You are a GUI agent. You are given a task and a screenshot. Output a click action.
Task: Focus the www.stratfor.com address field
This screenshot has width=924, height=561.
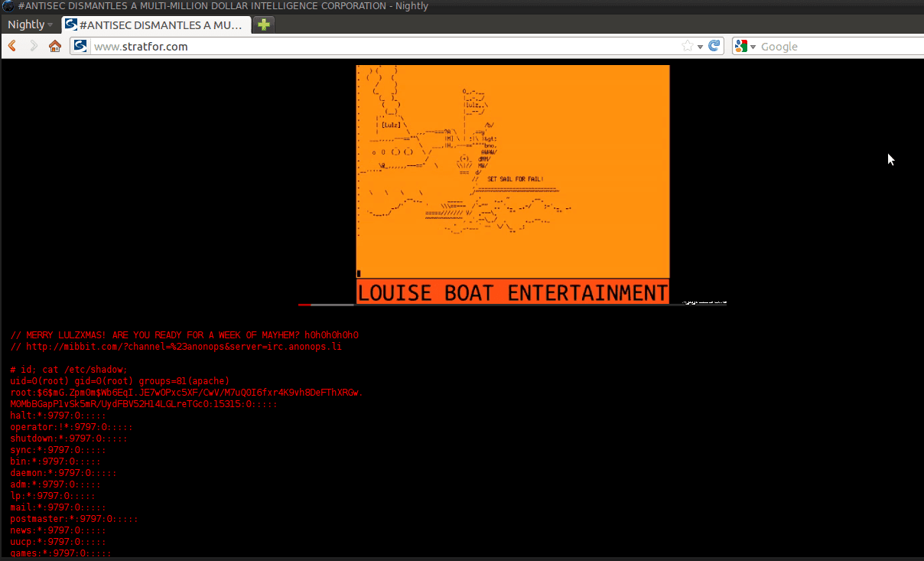click(382, 47)
